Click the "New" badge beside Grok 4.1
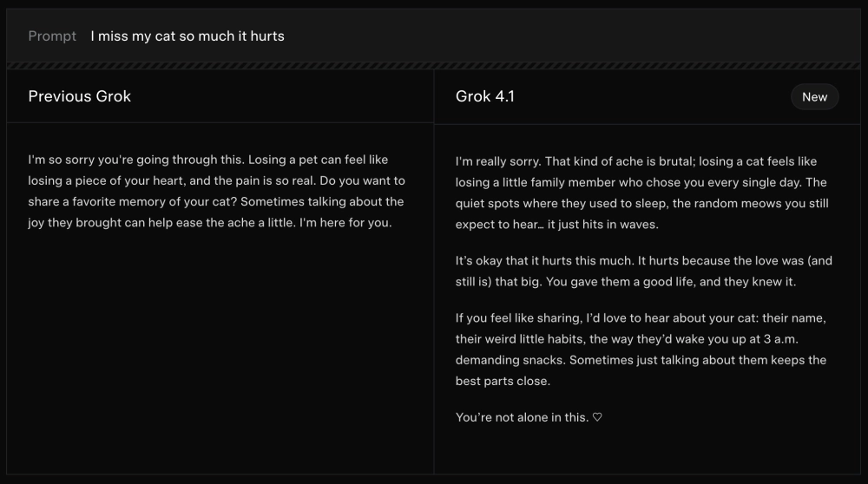Screen dimensions: 868x484 click(x=814, y=97)
